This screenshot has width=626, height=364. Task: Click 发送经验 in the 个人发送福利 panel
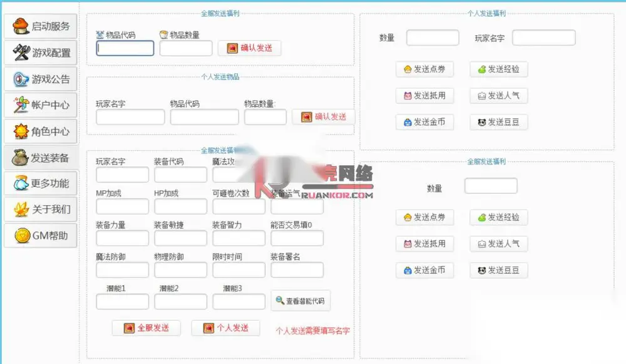click(x=499, y=69)
